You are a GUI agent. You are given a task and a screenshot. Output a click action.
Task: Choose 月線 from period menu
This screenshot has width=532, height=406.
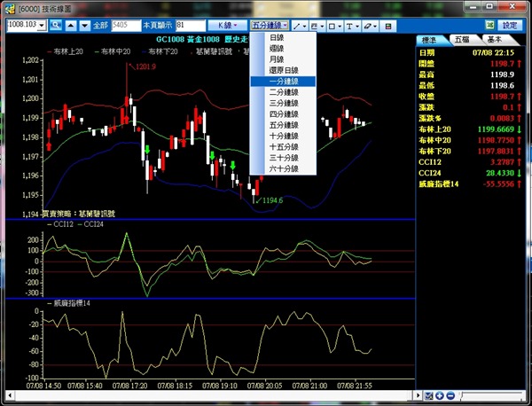pos(283,59)
